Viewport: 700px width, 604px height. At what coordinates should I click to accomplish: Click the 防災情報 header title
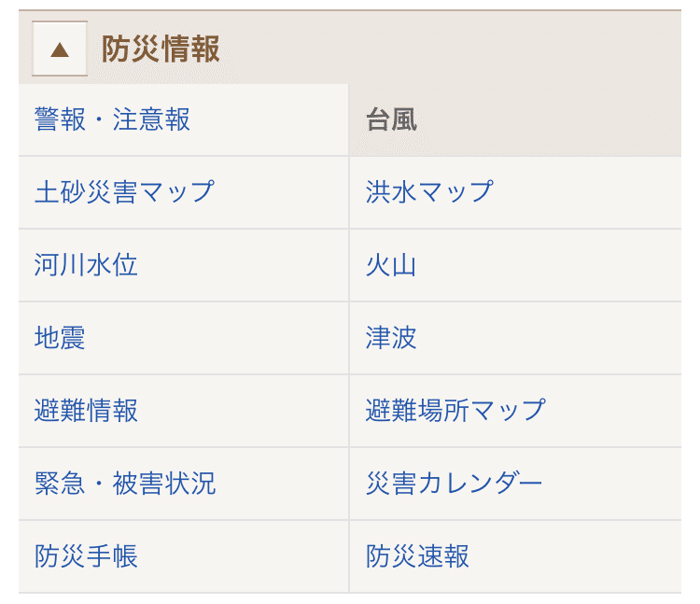click(x=161, y=49)
